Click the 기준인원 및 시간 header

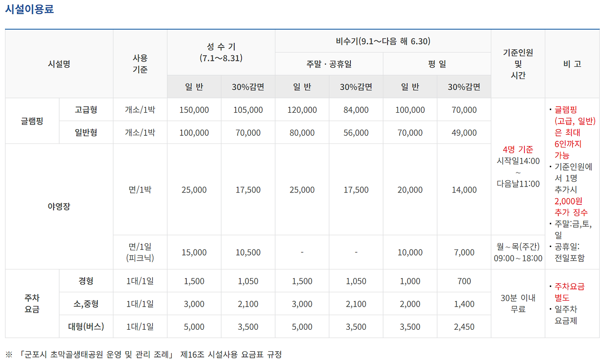pos(518,64)
